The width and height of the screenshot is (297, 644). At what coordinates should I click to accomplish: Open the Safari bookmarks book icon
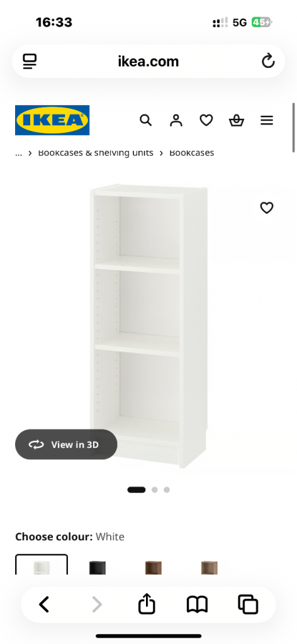point(197,604)
